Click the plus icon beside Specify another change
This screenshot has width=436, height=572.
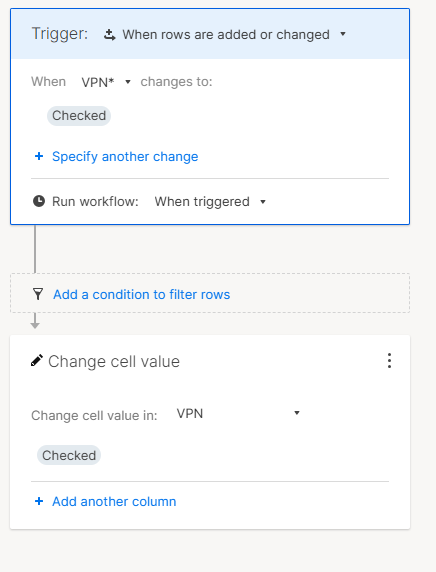[39, 156]
